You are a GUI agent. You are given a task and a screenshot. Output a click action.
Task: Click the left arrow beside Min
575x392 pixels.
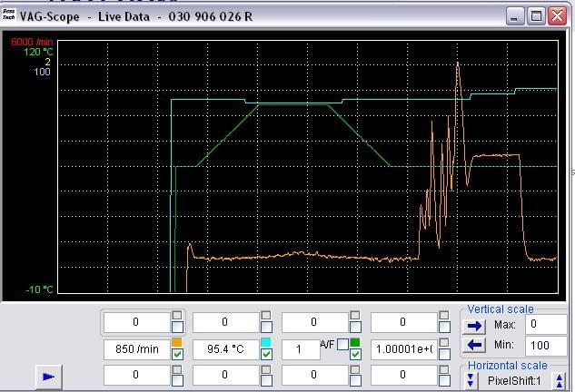(x=474, y=345)
